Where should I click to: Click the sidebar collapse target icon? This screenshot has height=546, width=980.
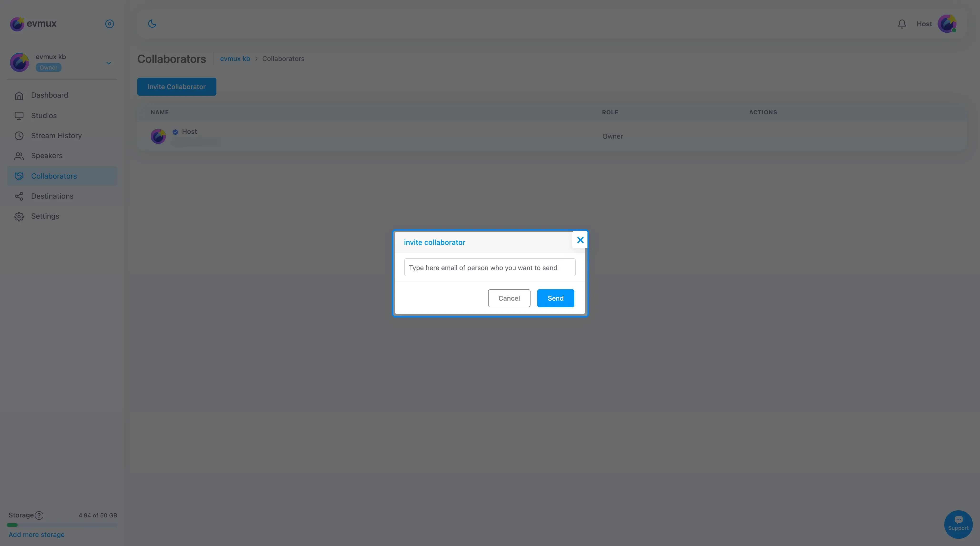click(110, 24)
